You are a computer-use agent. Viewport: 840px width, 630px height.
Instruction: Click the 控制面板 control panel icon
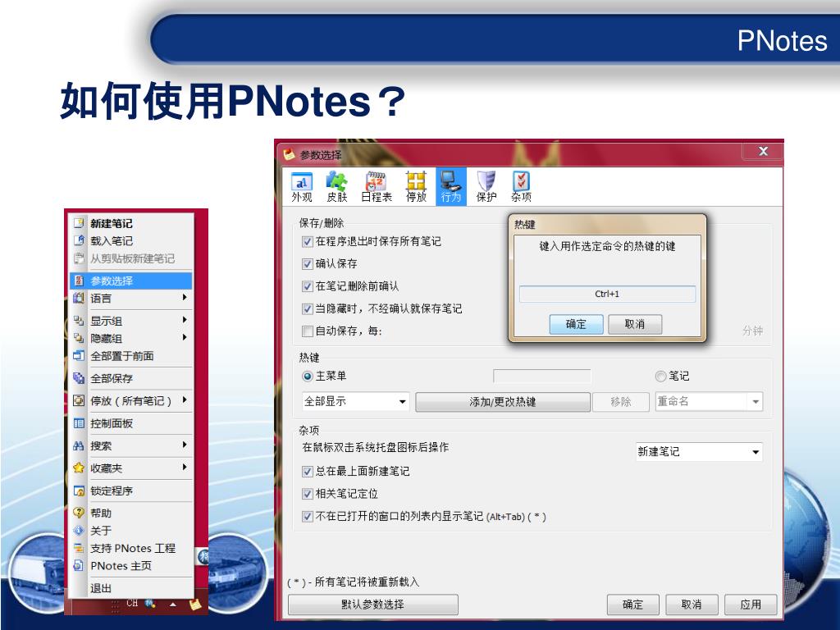click(x=79, y=423)
